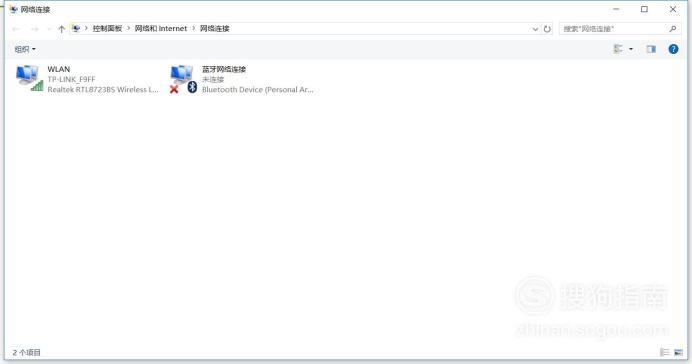Click the 未连接 status text

click(x=213, y=79)
